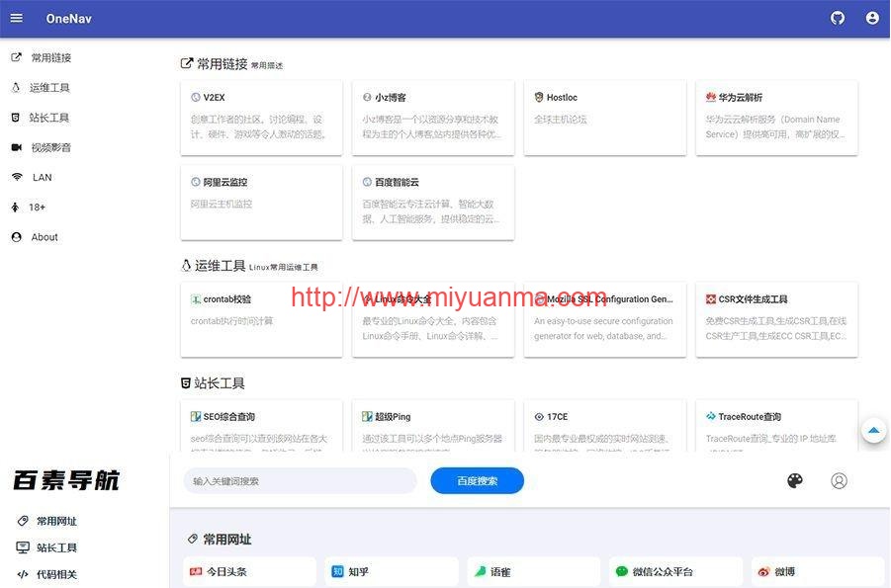Click the user circle icon beside About
Image resolution: width=891 pixels, height=588 pixels.
coord(17,237)
